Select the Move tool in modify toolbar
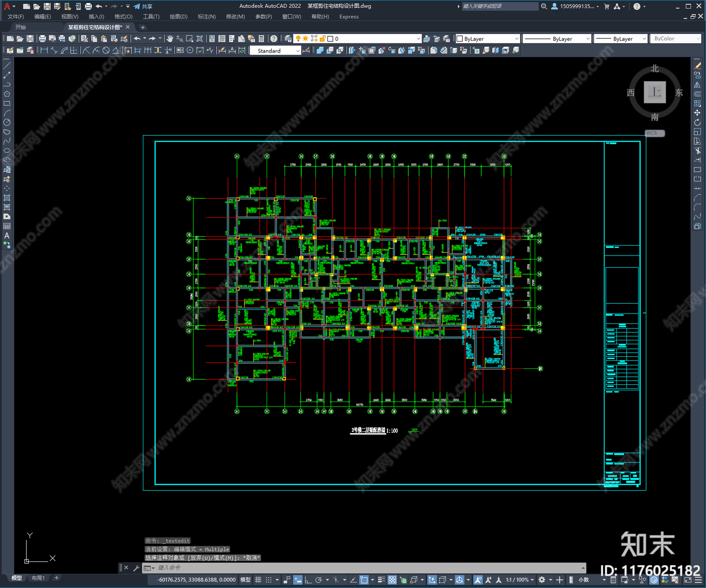Screen dimensions: 706x588 (697, 113)
